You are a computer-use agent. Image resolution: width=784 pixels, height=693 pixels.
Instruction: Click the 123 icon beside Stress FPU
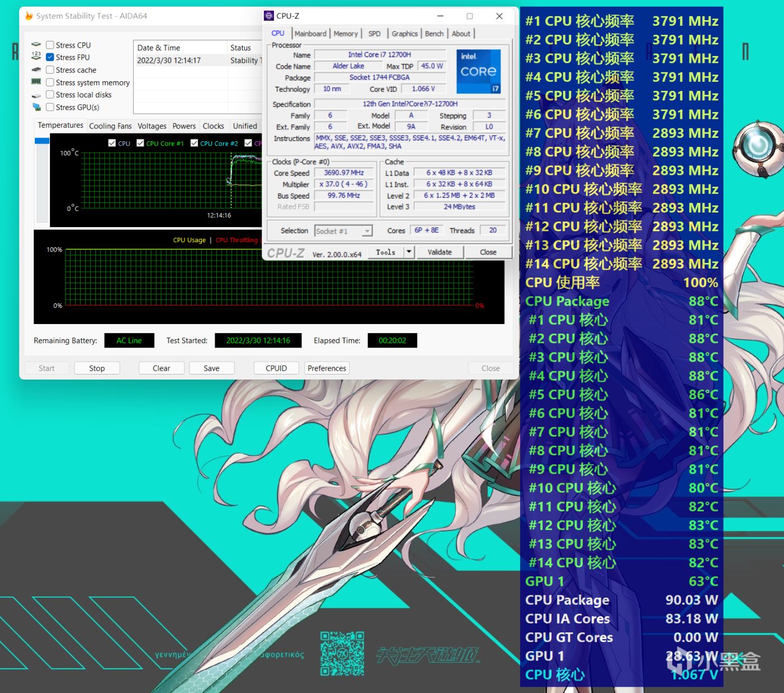pyautogui.click(x=36, y=57)
